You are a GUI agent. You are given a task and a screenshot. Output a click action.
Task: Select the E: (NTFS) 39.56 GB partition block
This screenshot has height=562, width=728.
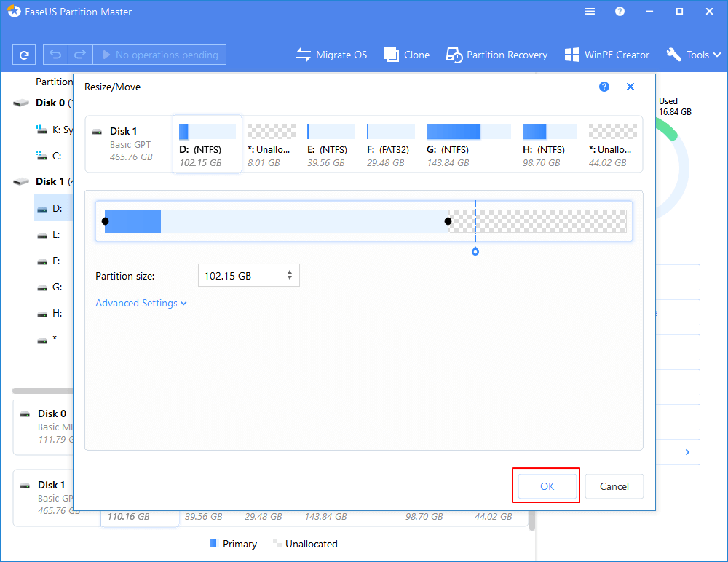(x=331, y=143)
